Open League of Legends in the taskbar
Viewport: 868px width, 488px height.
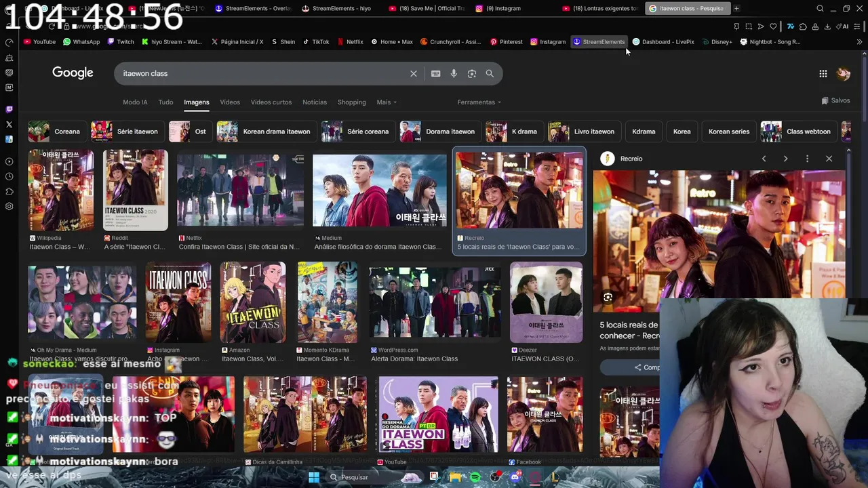pos(555,477)
